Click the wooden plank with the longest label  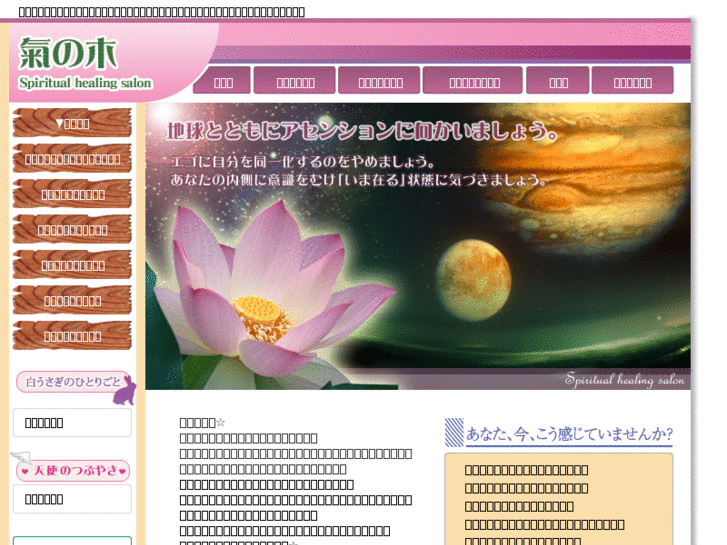point(72,159)
